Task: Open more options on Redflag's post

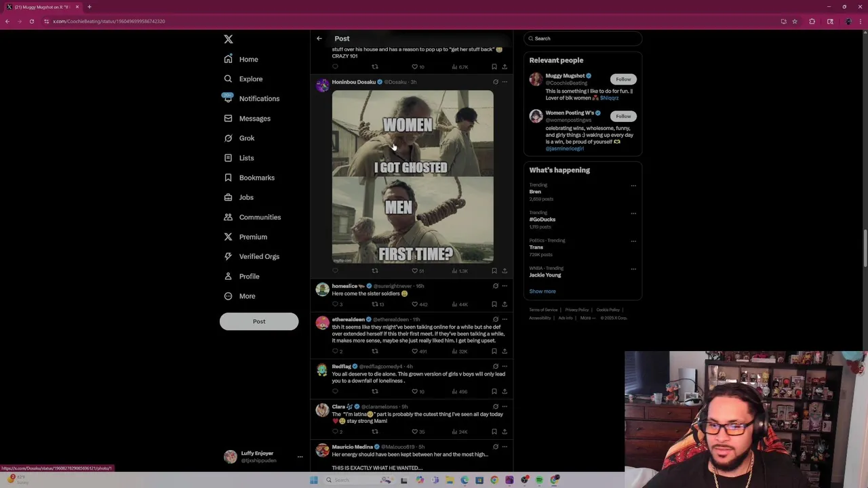Action: click(505, 366)
